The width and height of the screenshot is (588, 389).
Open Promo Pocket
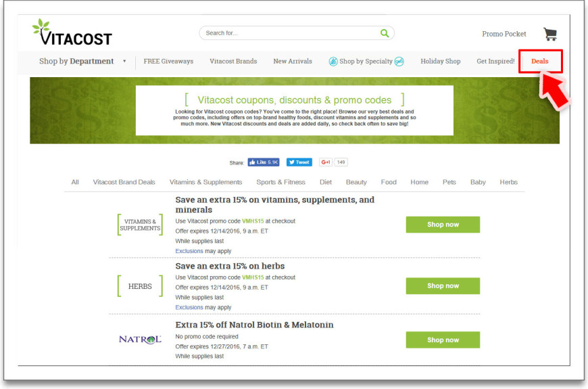click(x=504, y=34)
